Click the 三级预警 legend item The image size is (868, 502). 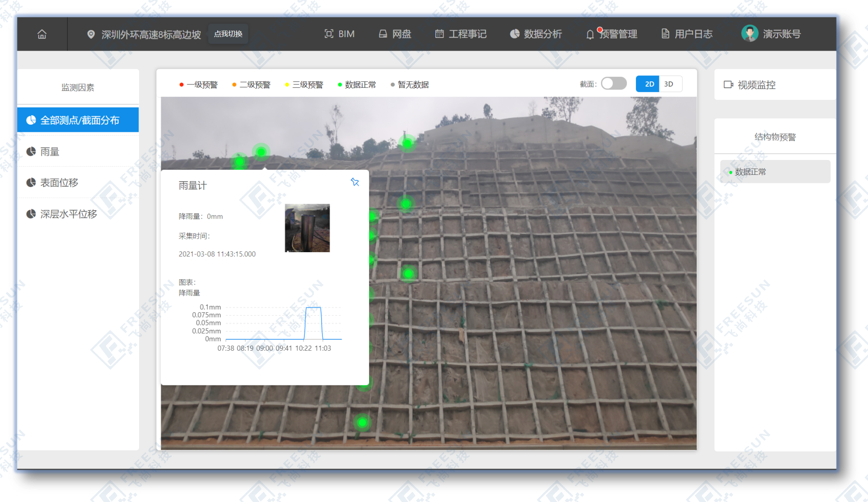point(304,84)
